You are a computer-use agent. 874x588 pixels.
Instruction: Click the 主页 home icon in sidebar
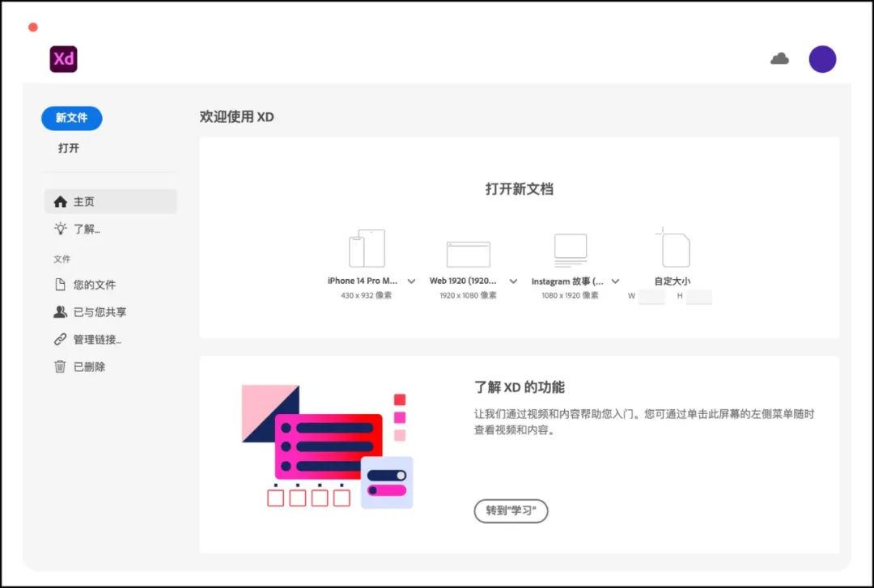coord(61,201)
